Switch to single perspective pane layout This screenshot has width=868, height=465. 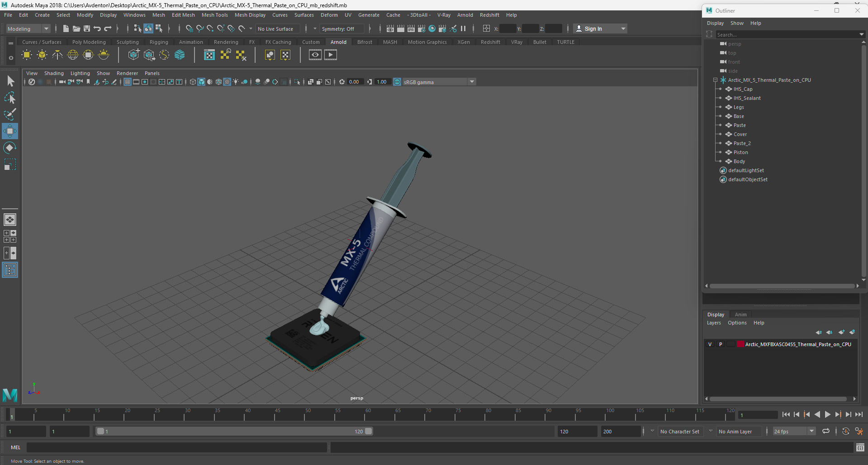tap(10, 220)
